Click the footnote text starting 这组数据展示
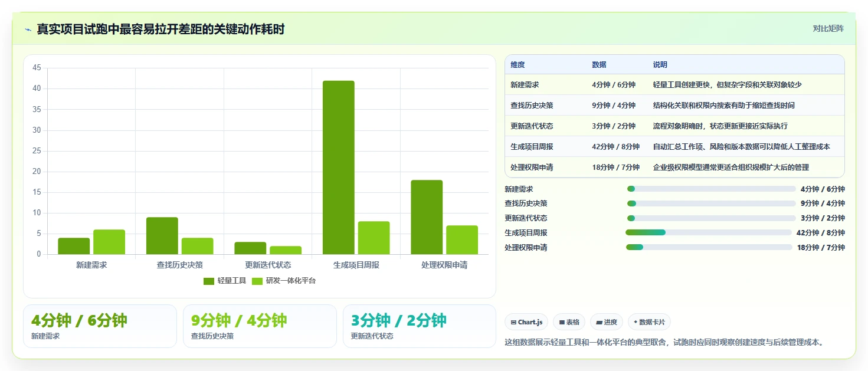 click(x=664, y=342)
